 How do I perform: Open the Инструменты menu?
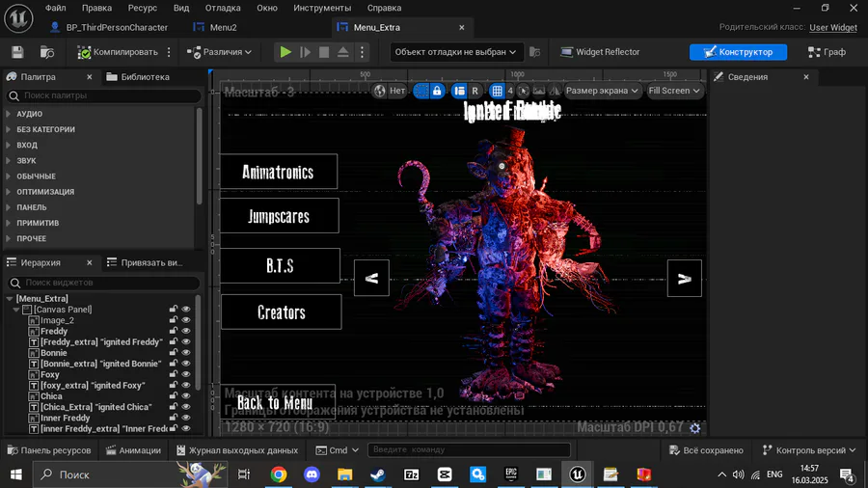(x=322, y=8)
